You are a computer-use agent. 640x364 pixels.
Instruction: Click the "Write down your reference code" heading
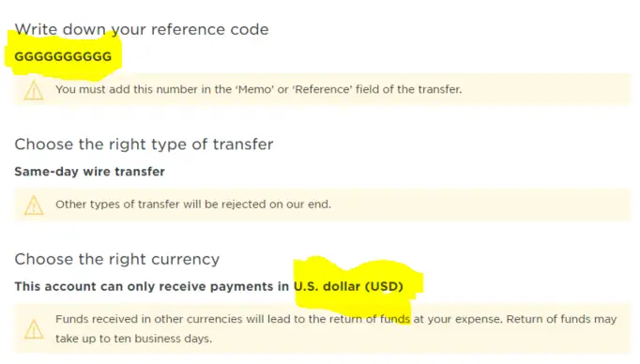pyautogui.click(x=142, y=29)
